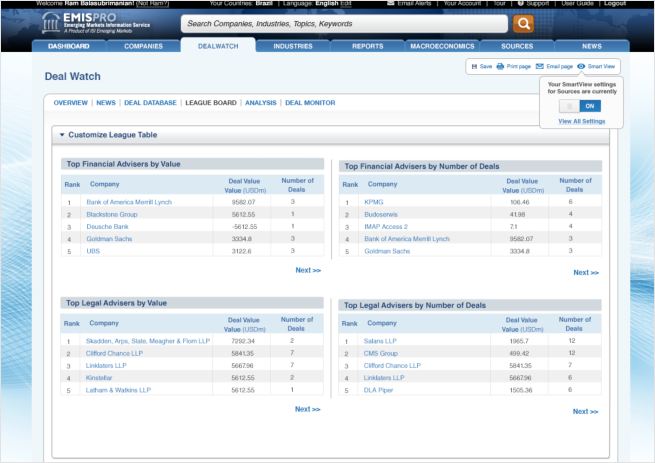Open the Companies tab
The height and width of the screenshot is (463, 655).
(143, 46)
